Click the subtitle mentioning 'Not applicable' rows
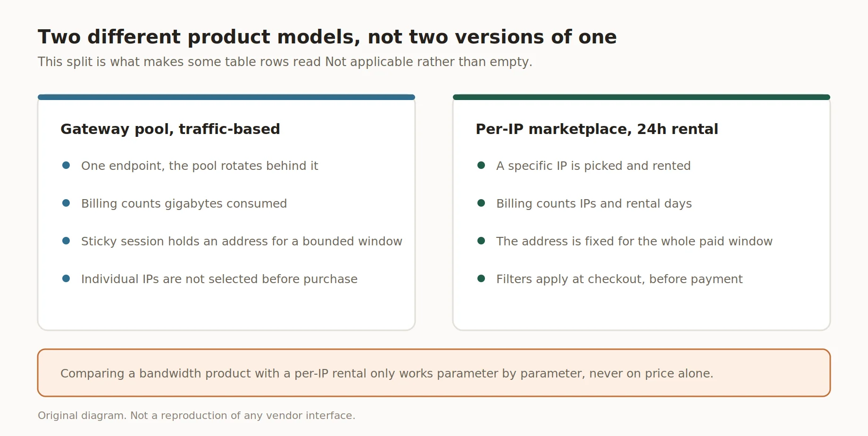Image resolution: width=868 pixels, height=436 pixels. click(285, 62)
